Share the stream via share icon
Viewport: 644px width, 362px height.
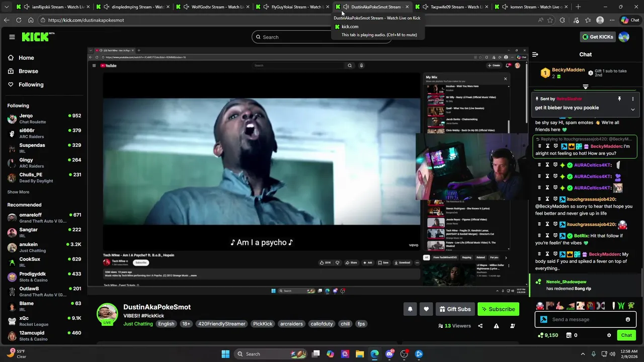tap(480, 326)
